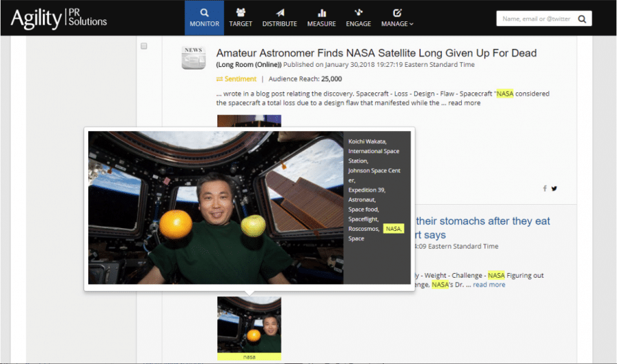The width and height of the screenshot is (617, 364).
Task: Click the Roscosmos tag
Action: click(363, 229)
